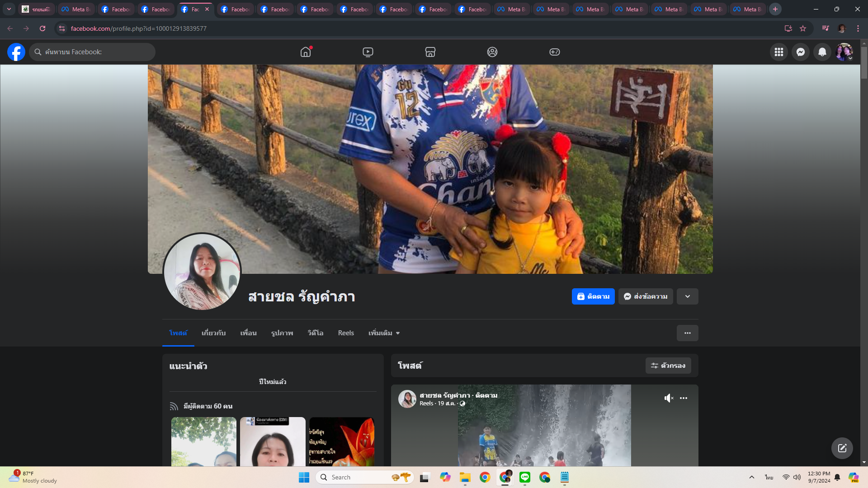Viewport: 868px width, 488px height.
Task: Unmute the reel video sound
Action: 669,398
